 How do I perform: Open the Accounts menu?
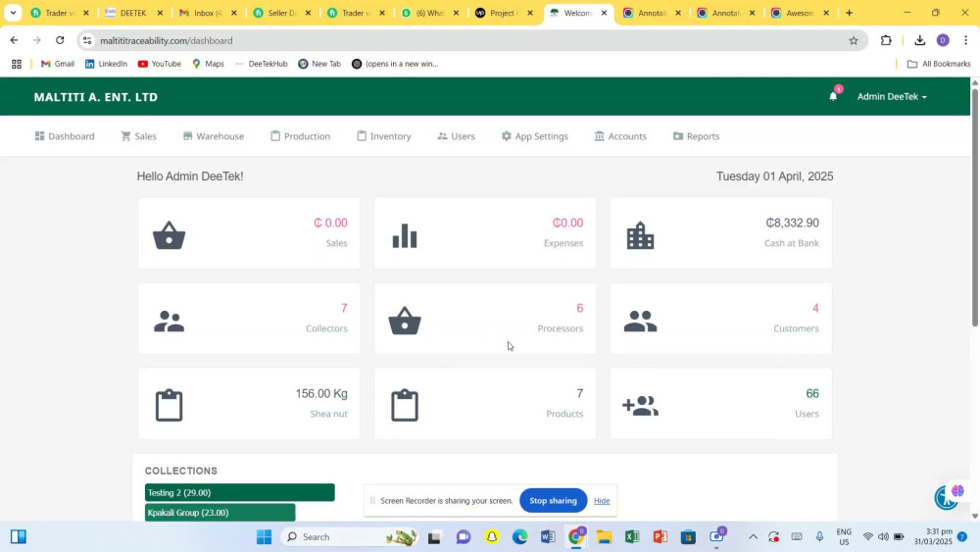pyautogui.click(x=620, y=136)
